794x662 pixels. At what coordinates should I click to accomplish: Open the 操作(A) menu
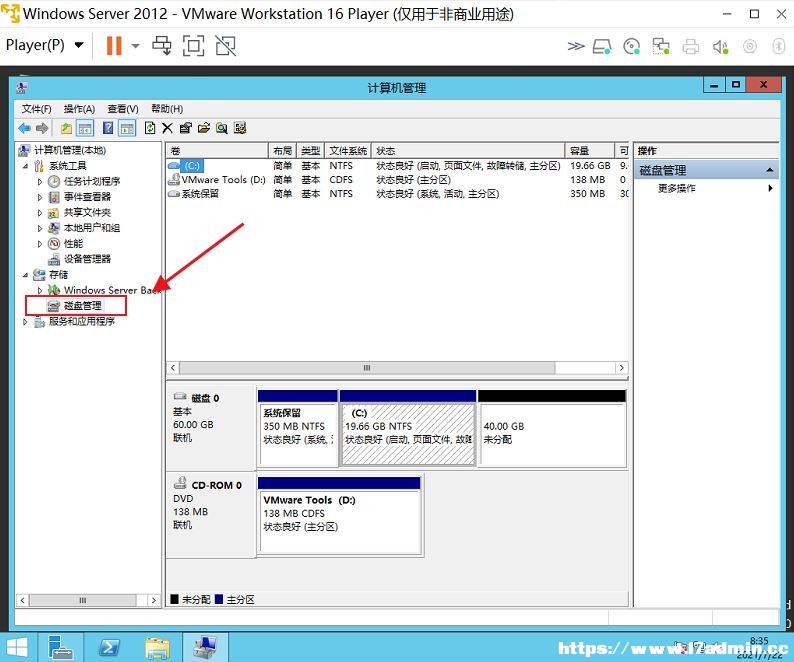[80, 109]
